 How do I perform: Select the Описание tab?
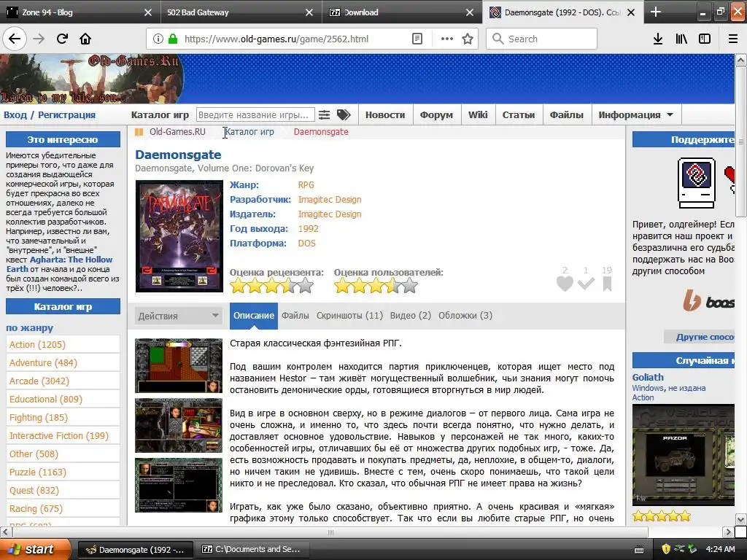click(253, 315)
